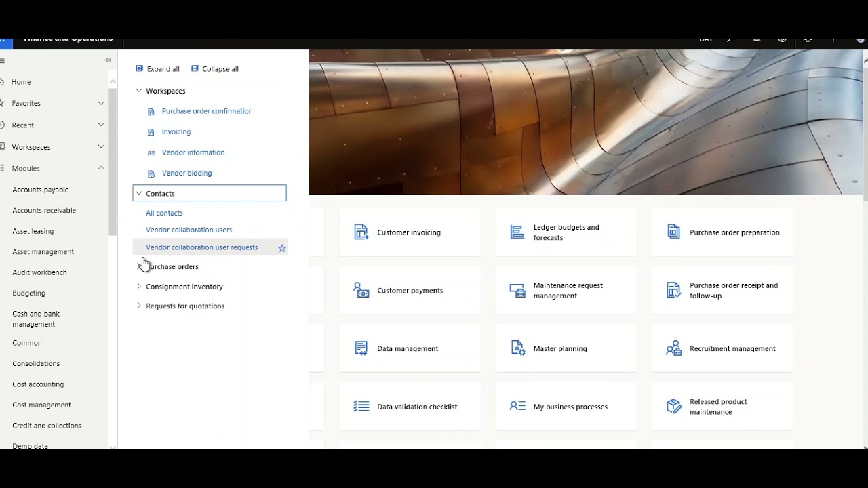The width and height of the screenshot is (868, 488).
Task: Click the Consignment inventory tree item
Action: [x=184, y=287]
